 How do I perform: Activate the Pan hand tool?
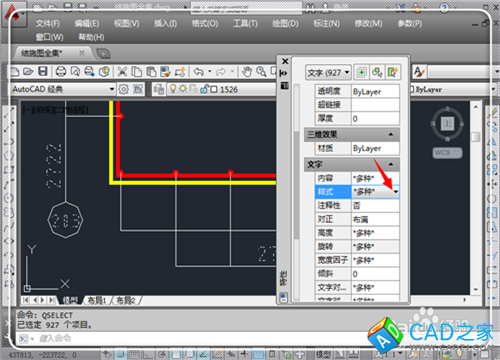click(247, 71)
